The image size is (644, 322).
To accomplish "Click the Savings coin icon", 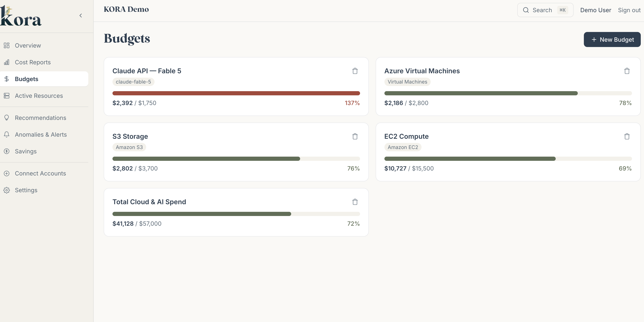I will (6, 151).
